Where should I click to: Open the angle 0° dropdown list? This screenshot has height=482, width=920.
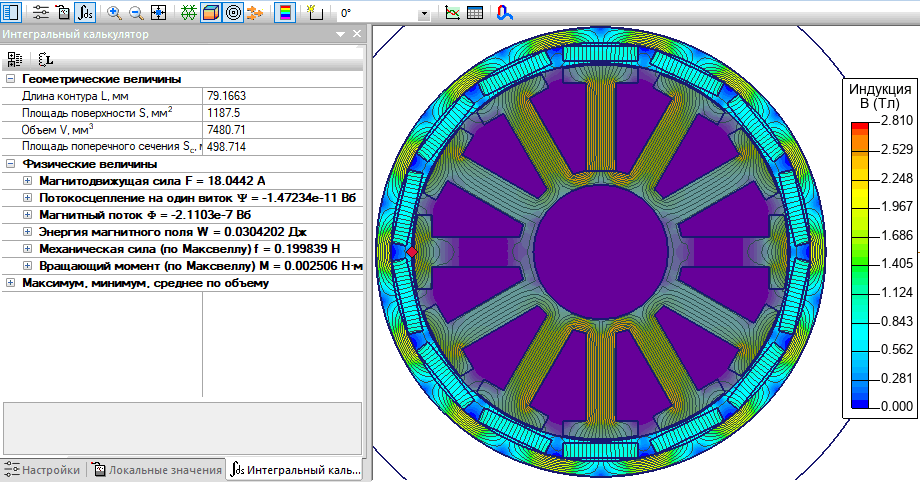click(424, 14)
